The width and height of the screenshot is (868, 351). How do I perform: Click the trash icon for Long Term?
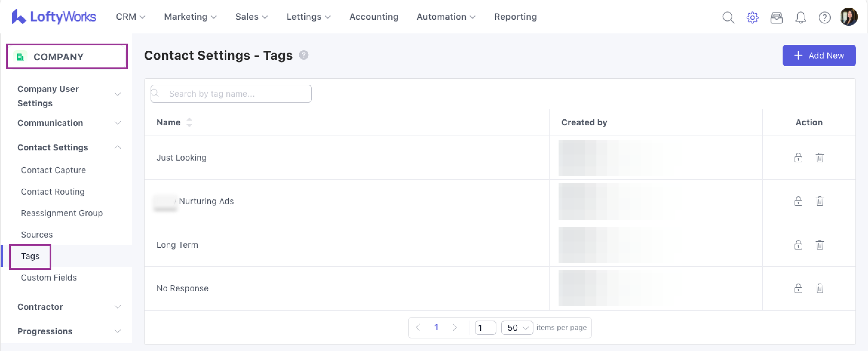(820, 244)
